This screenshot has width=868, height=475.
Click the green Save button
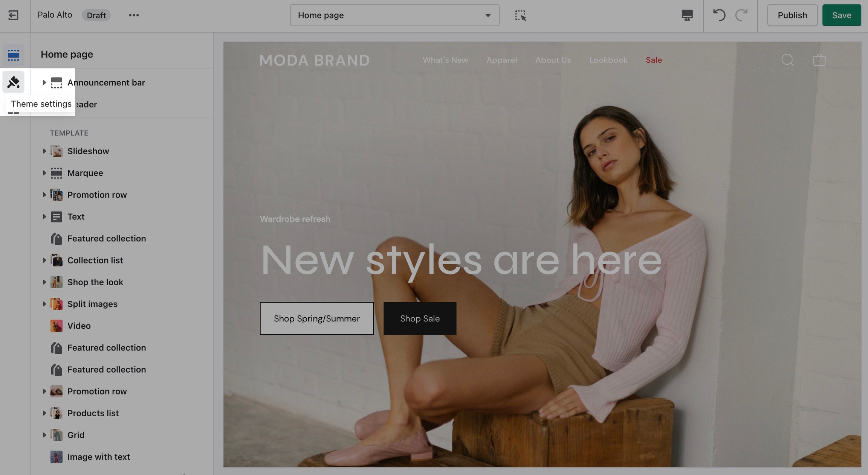(841, 15)
